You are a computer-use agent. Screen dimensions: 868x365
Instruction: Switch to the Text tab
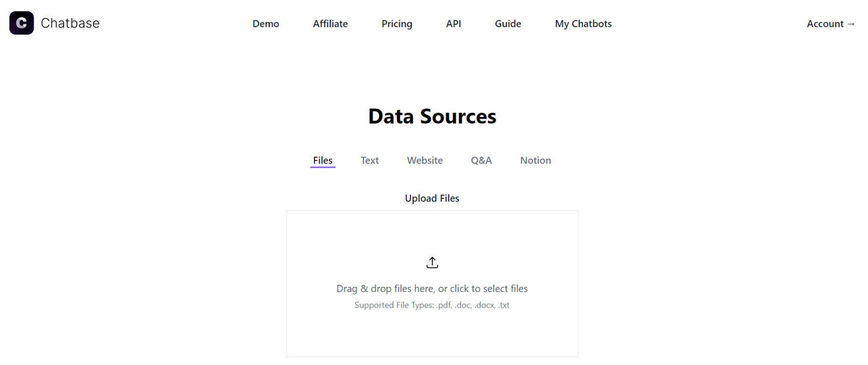point(369,160)
